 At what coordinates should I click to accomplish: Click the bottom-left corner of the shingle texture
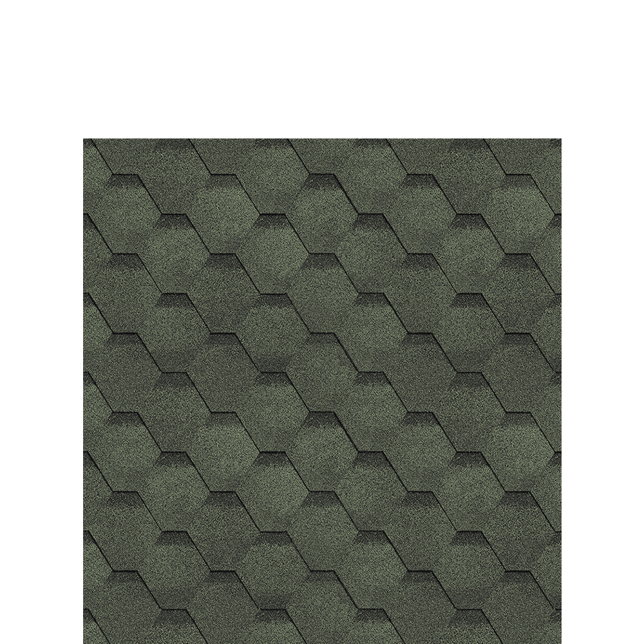tap(86, 641)
